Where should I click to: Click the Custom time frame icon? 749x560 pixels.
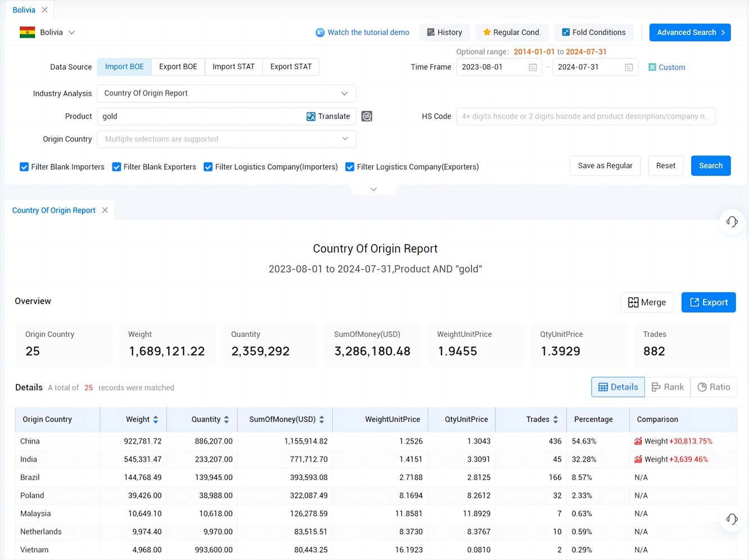click(x=652, y=67)
